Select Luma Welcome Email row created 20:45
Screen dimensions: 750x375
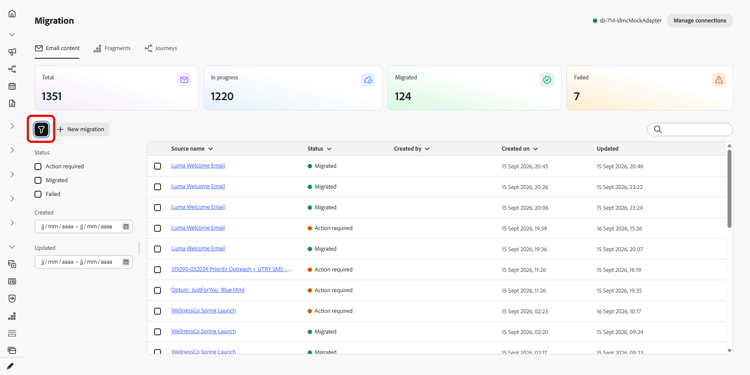click(x=157, y=166)
